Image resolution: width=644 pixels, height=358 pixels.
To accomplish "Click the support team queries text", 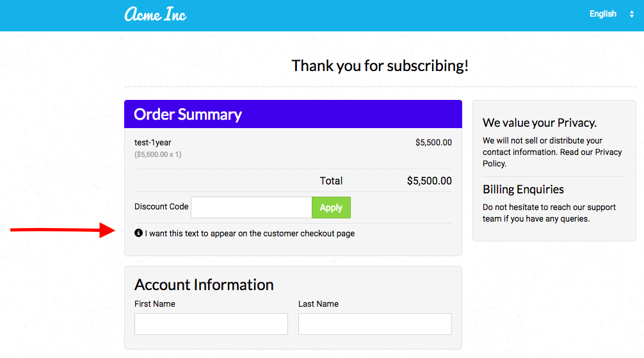I will coord(549,213).
